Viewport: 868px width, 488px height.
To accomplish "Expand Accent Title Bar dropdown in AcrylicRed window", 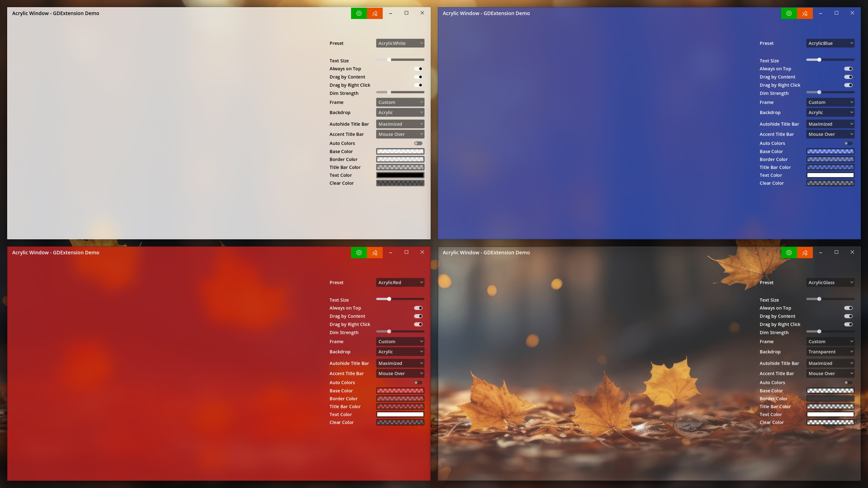I will (x=400, y=373).
